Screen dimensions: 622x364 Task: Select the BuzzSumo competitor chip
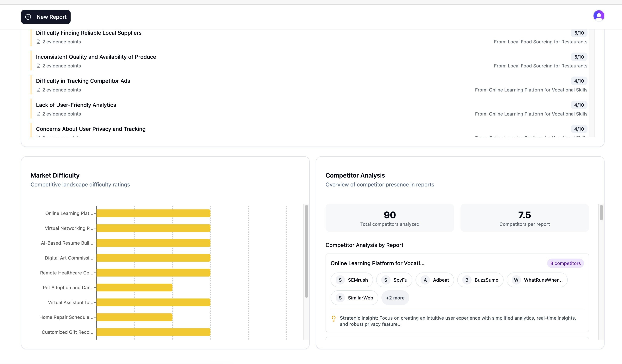[480, 280]
